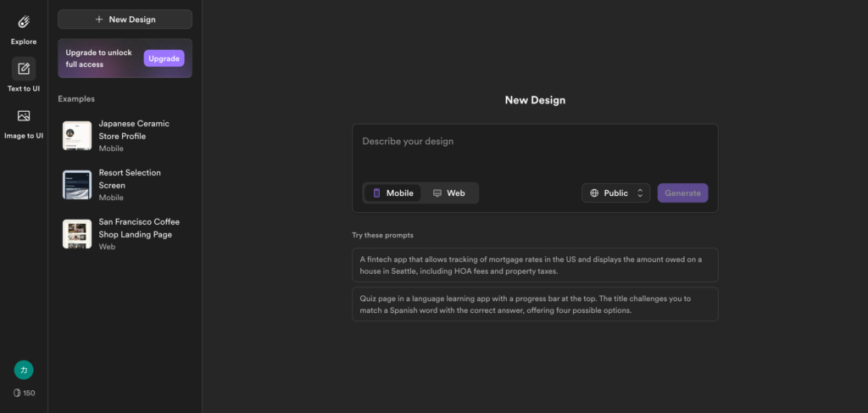Viewport: 868px width, 413px height.
Task: Click the Upgrade button
Action: pos(164,59)
